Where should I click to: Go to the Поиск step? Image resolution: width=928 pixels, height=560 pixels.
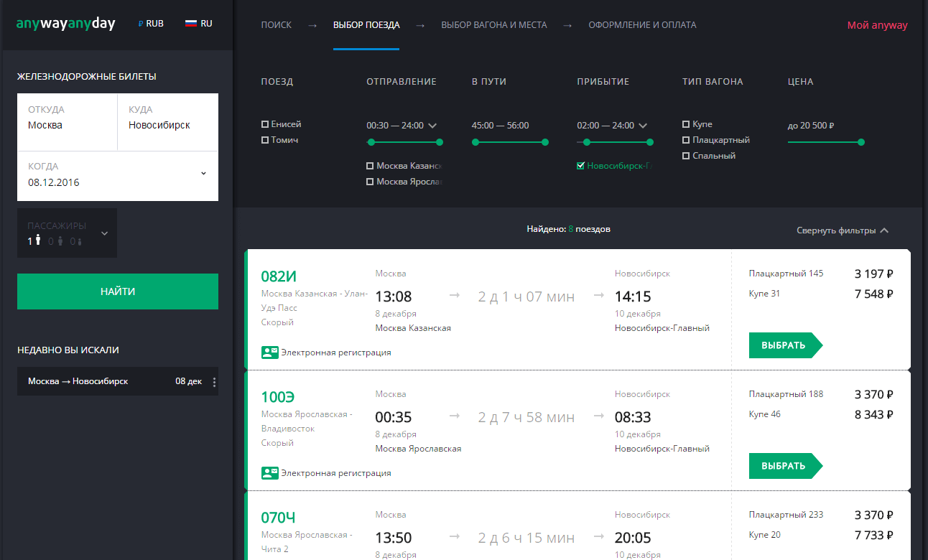[x=276, y=25]
